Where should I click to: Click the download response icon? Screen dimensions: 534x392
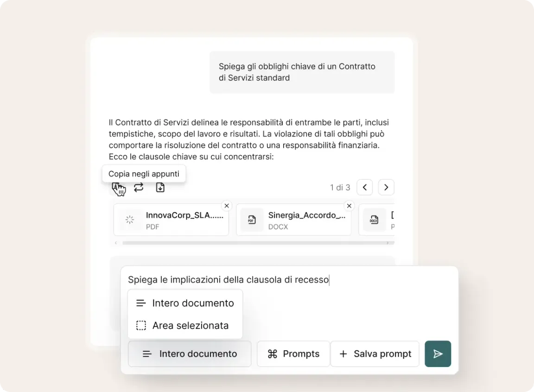click(160, 187)
